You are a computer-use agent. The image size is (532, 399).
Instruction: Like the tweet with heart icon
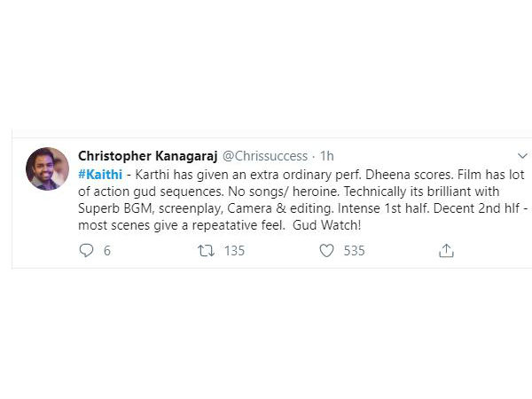click(x=326, y=251)
